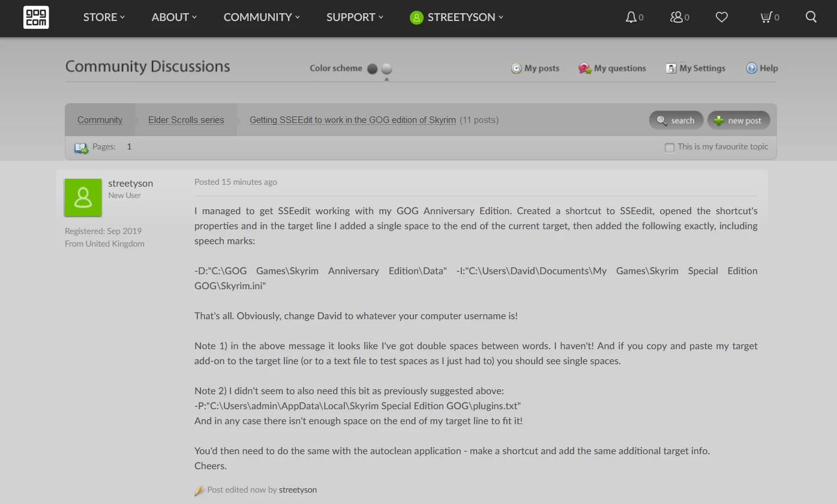Screen dimensions: 837x504
Task: Expand the SUPPORT menu
Action: pyautogui.click(x=355, y=17)
